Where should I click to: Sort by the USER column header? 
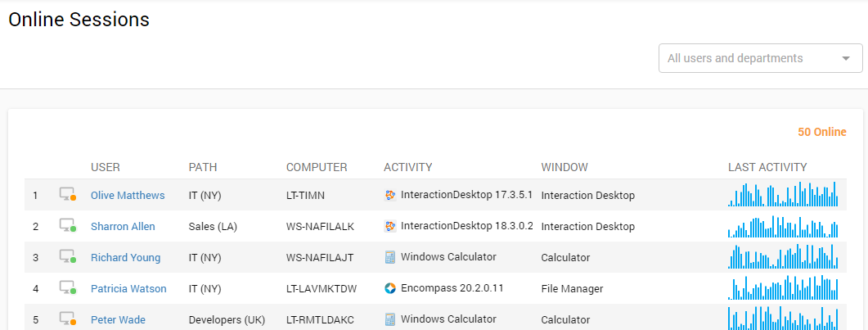point(105,167)
